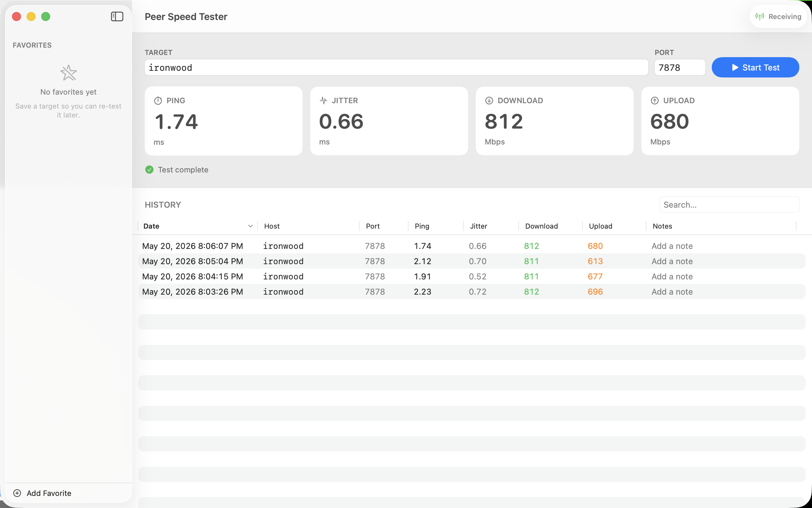Click jitter value 0.52 in history
812x508 pixels.
click(x=477, y=277)
